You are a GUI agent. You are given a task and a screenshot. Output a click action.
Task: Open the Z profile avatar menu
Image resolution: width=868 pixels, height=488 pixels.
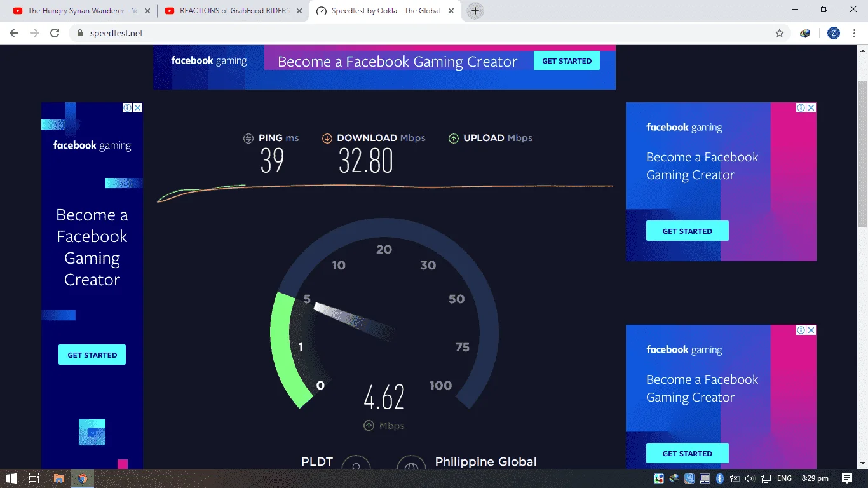tap(834, 33)
